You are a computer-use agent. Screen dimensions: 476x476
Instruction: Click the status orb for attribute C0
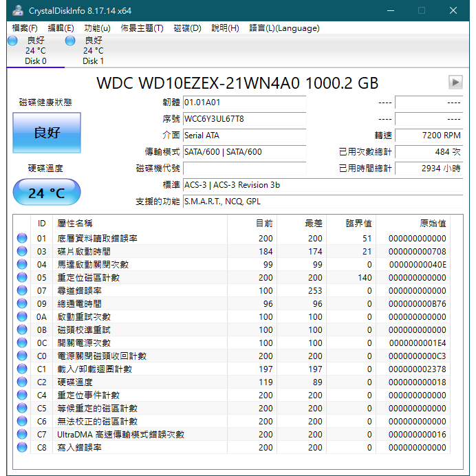pos(22,356)
